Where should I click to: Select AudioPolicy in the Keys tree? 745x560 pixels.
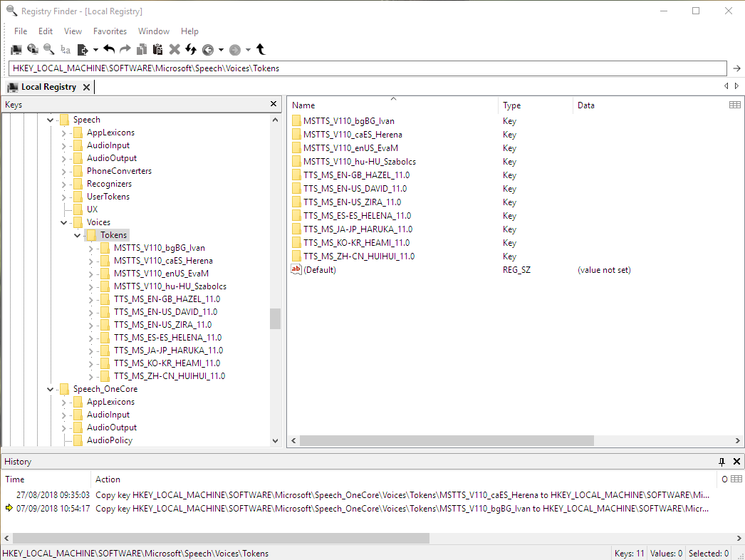(x=110, y=441)
